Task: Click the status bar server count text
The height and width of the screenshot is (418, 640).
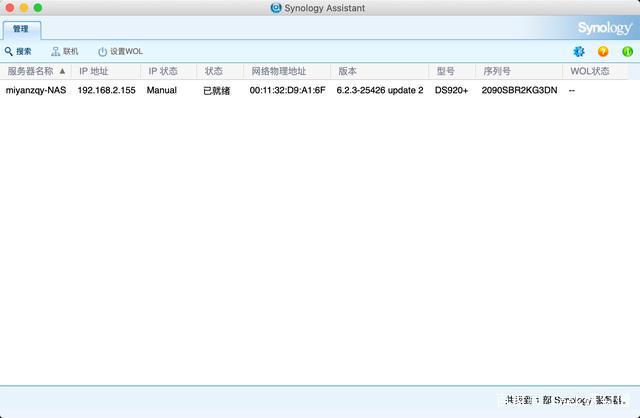Action: coord(565,400)
